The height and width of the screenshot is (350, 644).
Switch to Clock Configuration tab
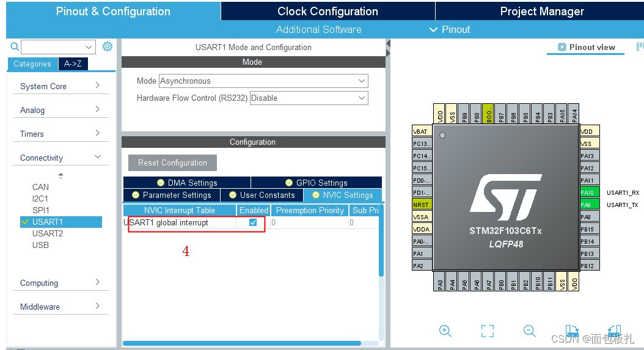click(x=327, y=11)
